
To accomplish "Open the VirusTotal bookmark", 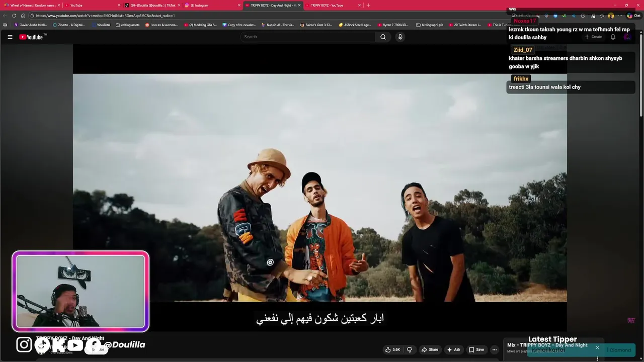I will point(101,25).
